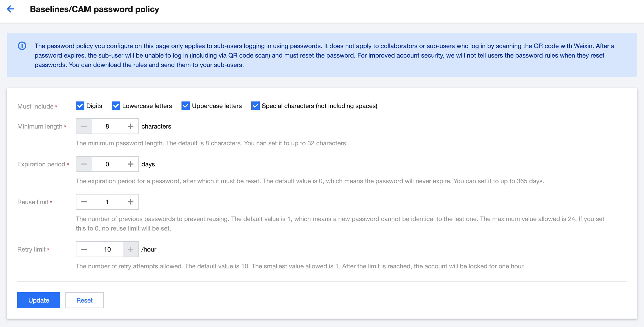The height and width of the screenshot is (327, 644).
Task: Focus the minimum length number field
Action: click(x=107, y=126)
